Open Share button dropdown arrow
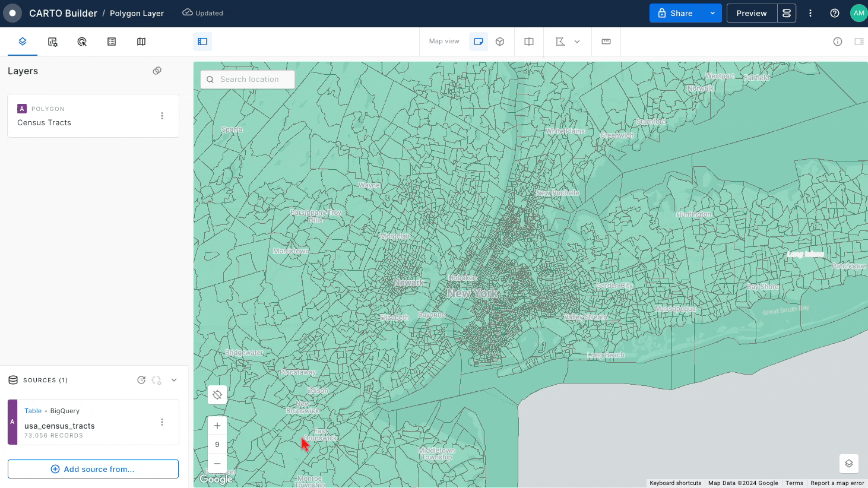868x488 pixels. coord(712,13)
